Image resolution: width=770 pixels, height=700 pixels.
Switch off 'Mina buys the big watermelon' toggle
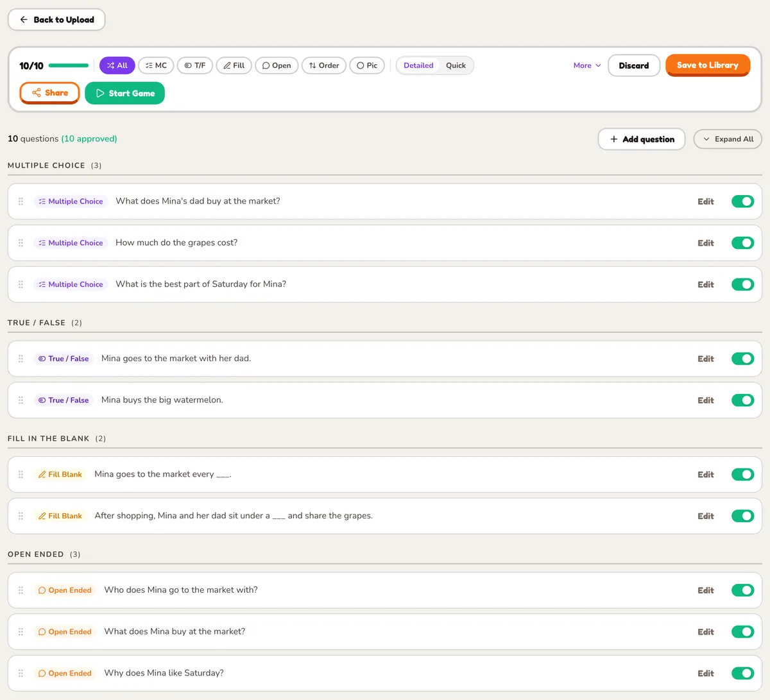pos(742,400)
